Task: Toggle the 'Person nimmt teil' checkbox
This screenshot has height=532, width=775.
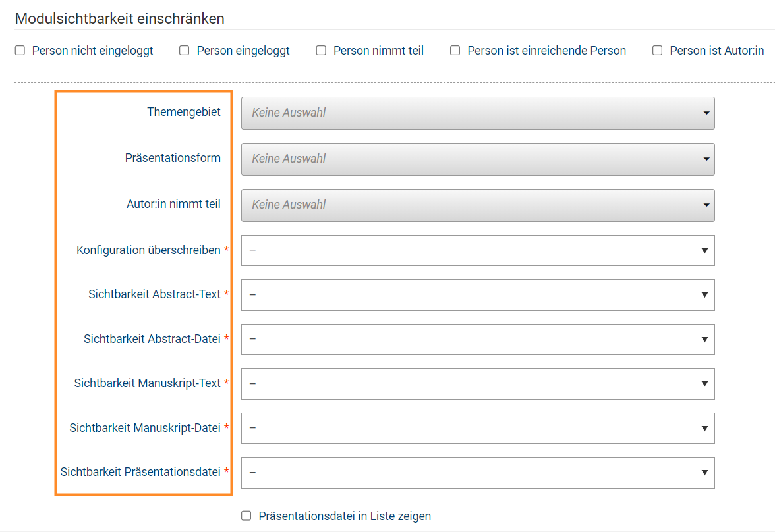Action: click(321, 51)
